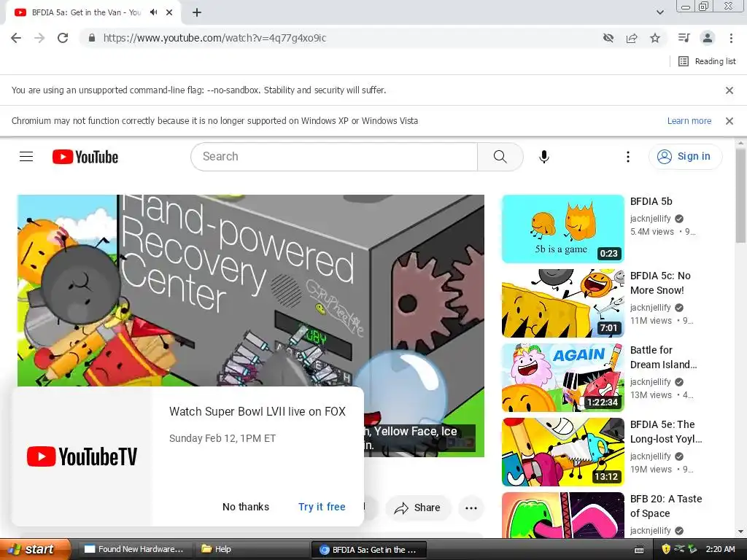The width and height of the screenshot is (747, 560).
Task: Click the scrollbar down arrow
Action: [x=740, y=532]
